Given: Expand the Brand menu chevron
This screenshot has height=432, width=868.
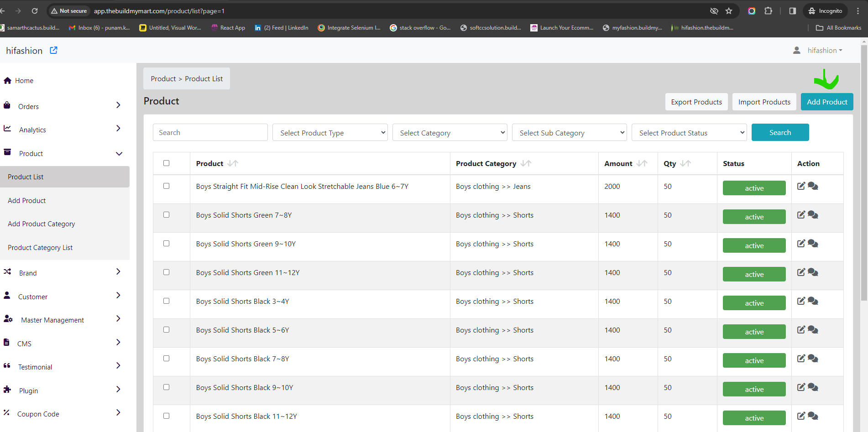Looking at the screenshot, I should tap(118, 272).
